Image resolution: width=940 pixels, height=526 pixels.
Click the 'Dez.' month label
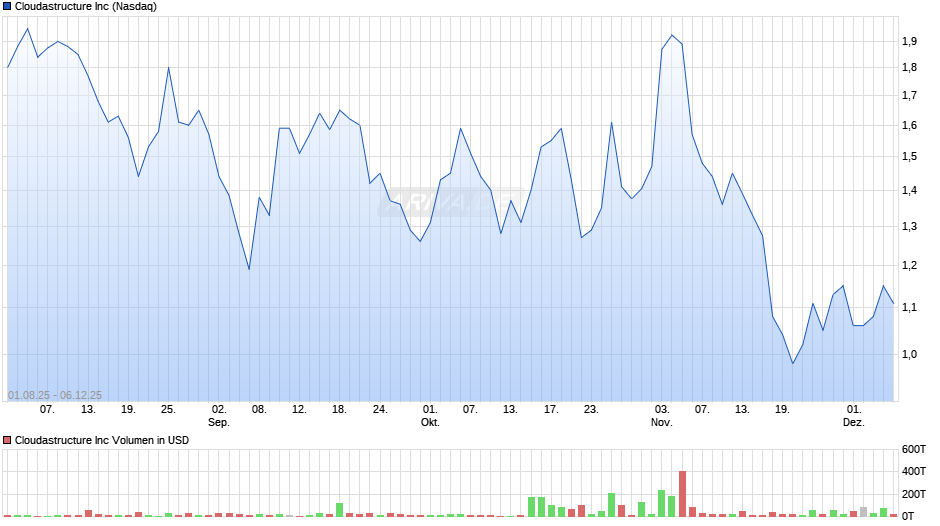[854, 422]
